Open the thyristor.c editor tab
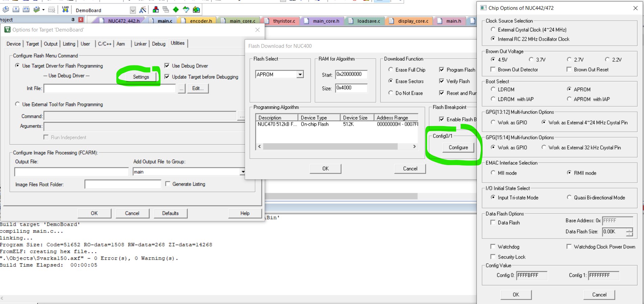 coord(284,21)
